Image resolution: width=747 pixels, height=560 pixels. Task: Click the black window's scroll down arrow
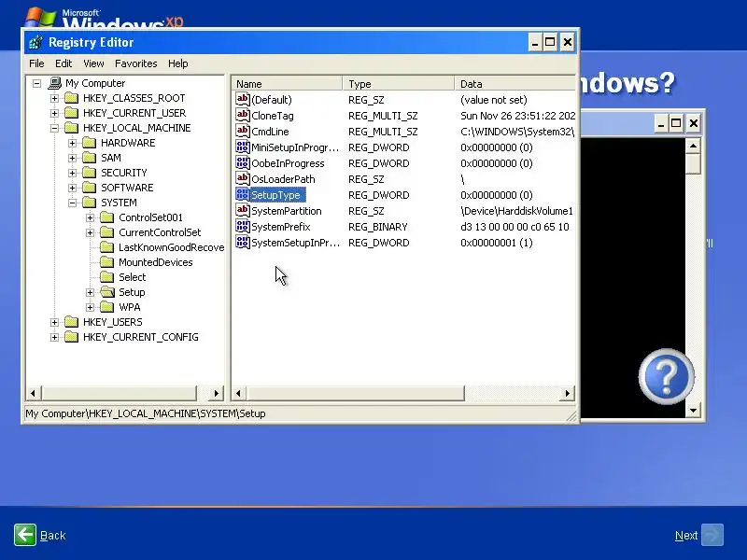[x=693, y=410]
